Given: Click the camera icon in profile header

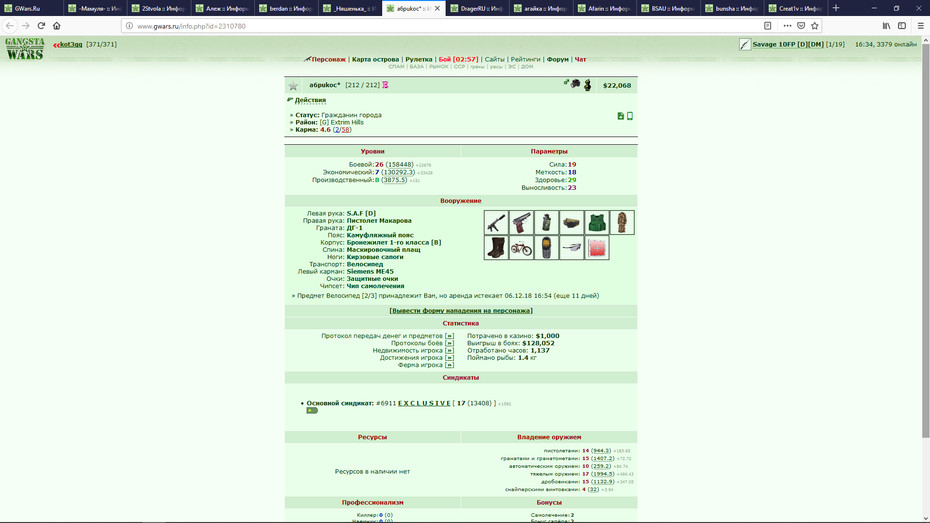Looking at the screenshot, I should click(574, 84).
